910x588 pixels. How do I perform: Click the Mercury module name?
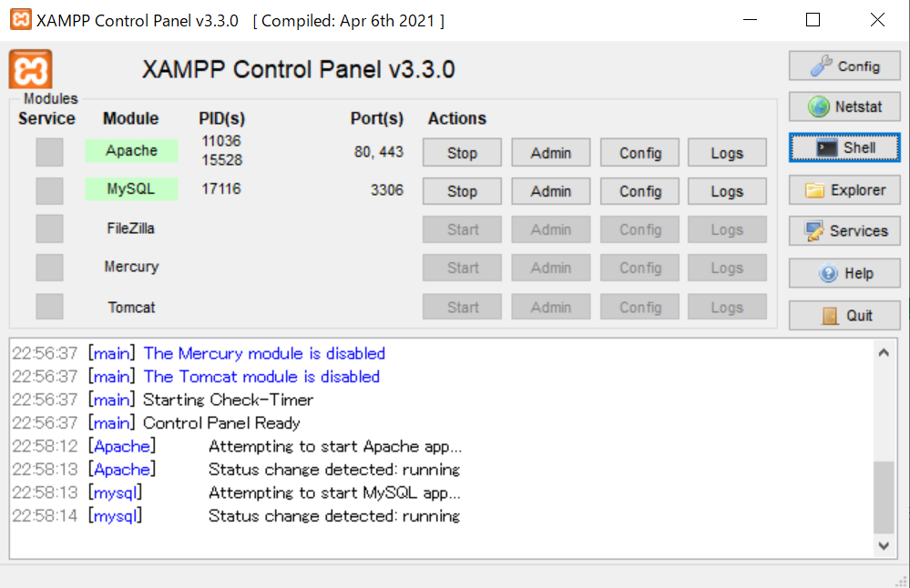tap(131, 267)
